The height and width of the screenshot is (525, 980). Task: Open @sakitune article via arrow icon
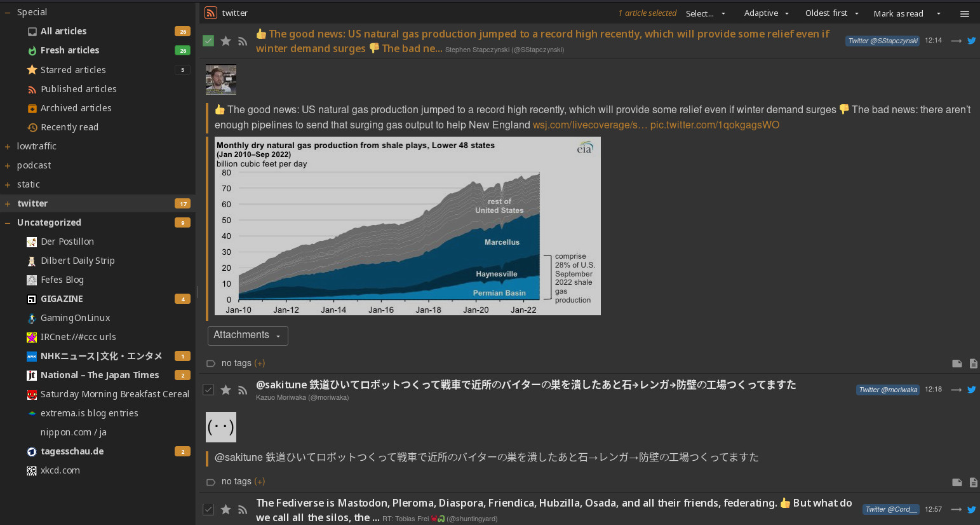point(956,390)
